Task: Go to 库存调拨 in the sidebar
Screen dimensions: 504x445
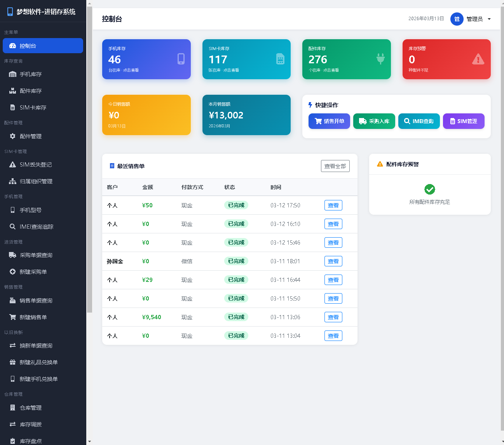Action: coord(31,424)
